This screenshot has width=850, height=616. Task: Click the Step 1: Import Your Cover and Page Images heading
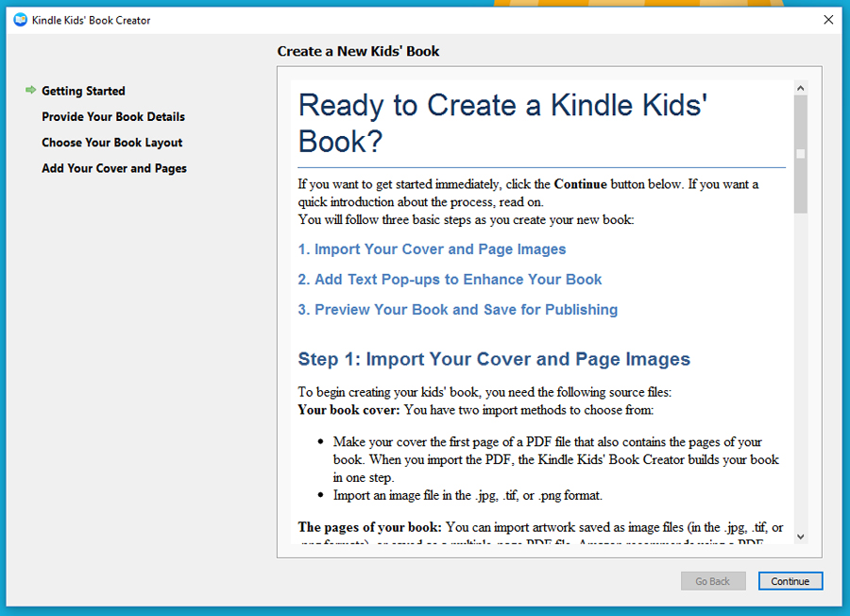(x=494, y=360)
